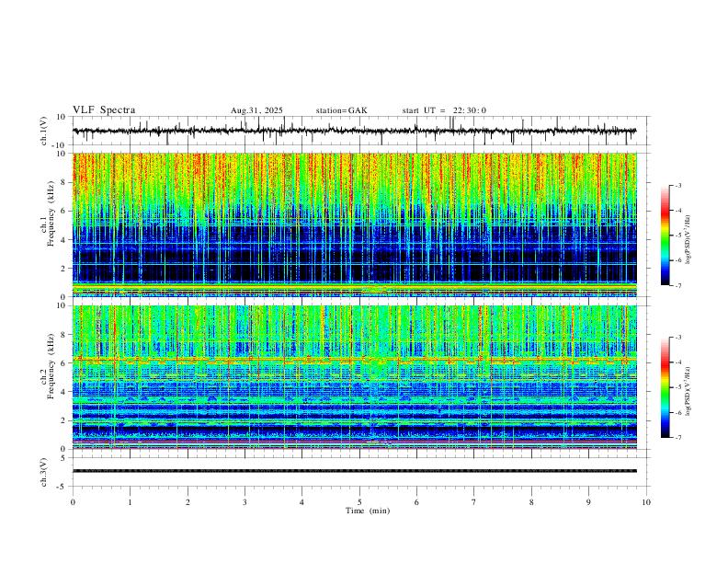Click the 4 kHz tick on ch.2 frequency axis
This screenshot has width=728, height=563.
(64, 392)
